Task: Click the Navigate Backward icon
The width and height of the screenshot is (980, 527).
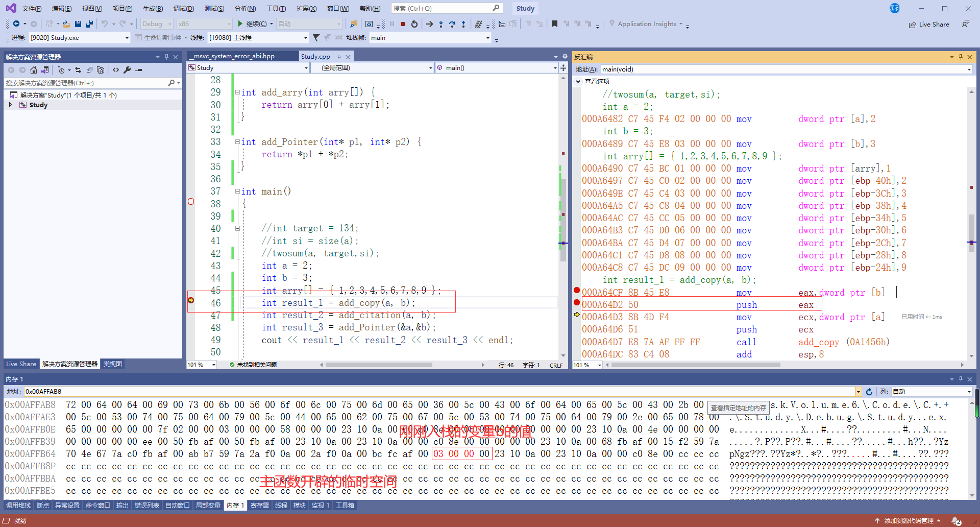Action: (16, 24)
